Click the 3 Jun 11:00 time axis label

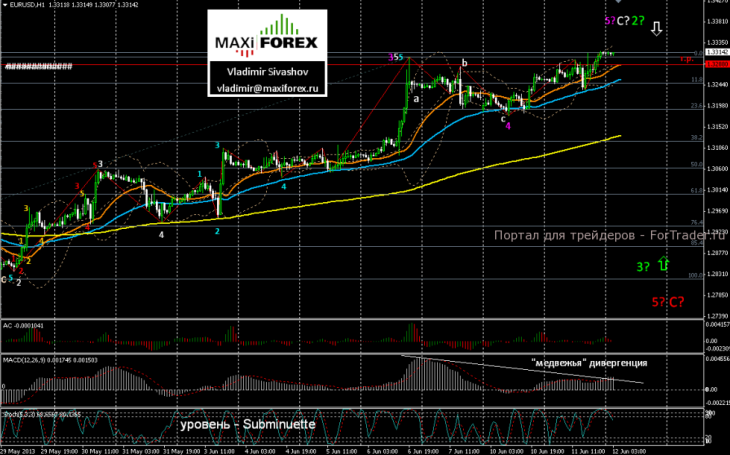click(218, 451)
